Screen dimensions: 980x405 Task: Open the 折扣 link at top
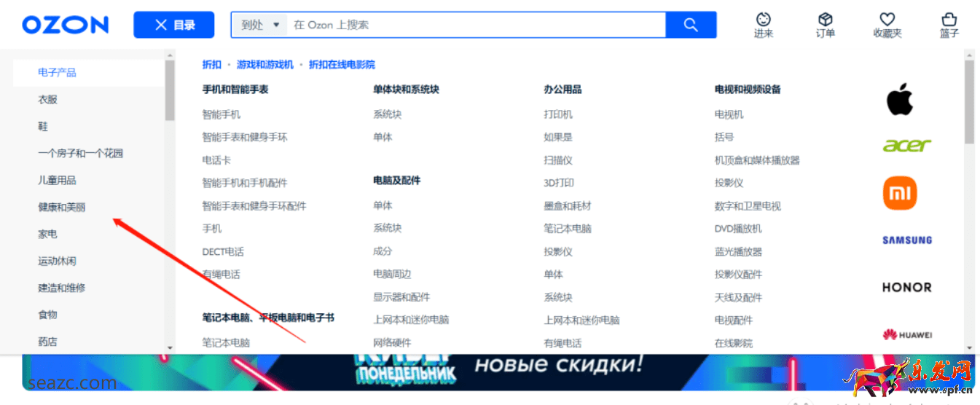click(x=211, y=65)
